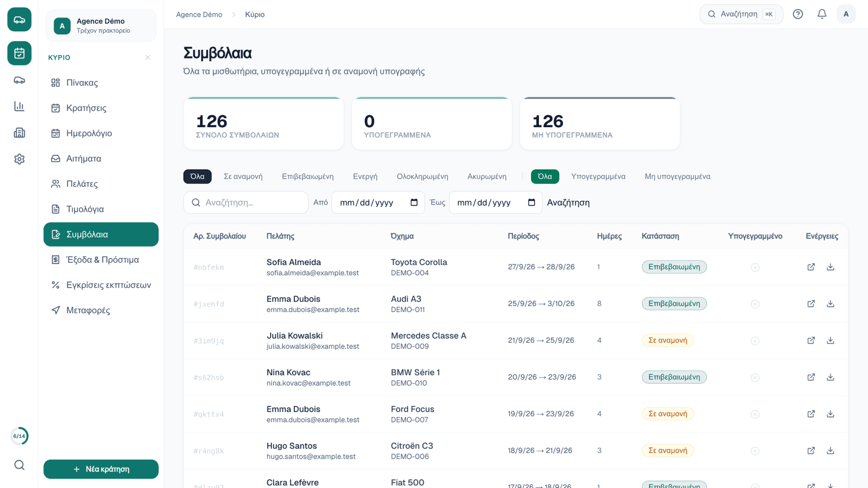This screenshot has width=868, height=488.
Task: Open the building agency icon
Action: point(19,133)
